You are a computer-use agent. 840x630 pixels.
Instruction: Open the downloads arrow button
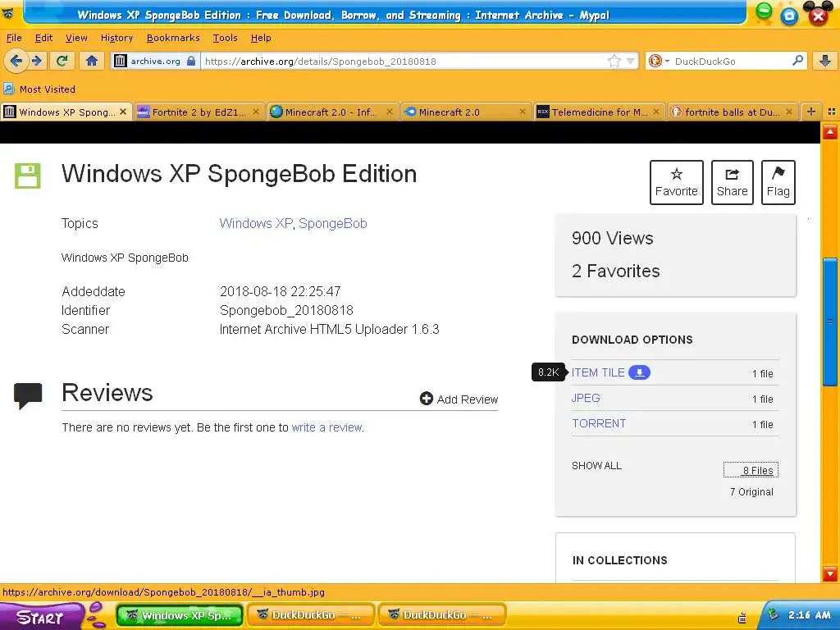(825, 61)
